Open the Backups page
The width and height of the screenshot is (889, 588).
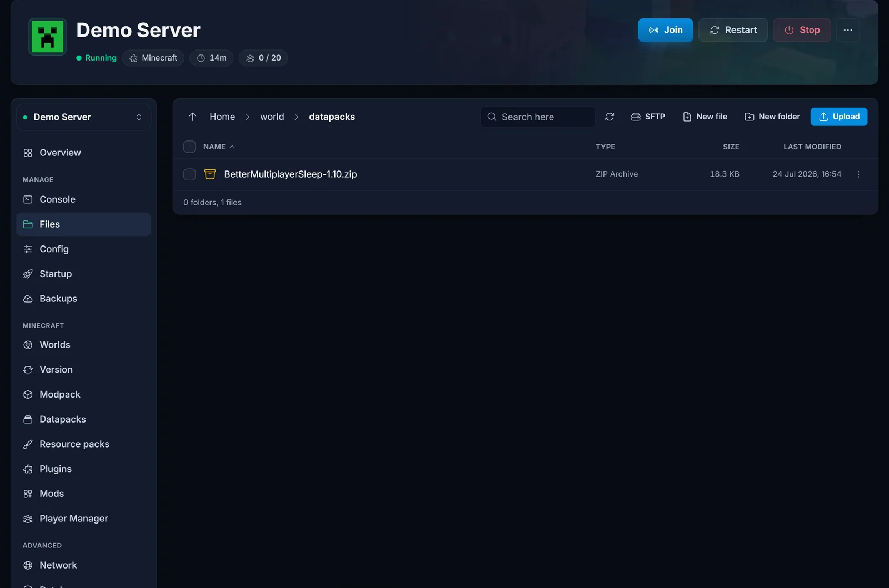coord(83,299)
